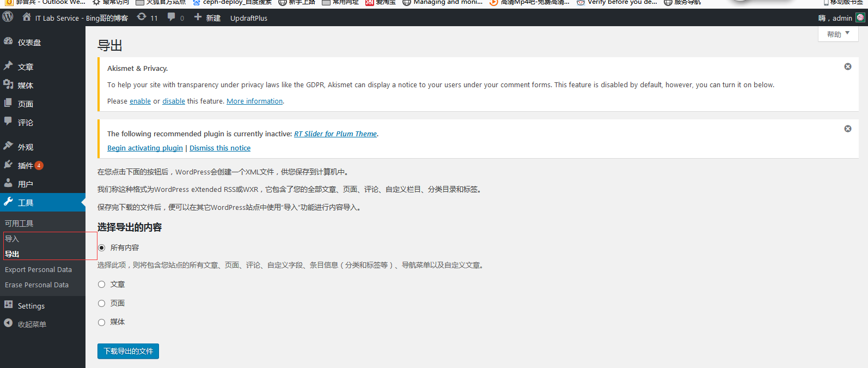
Task: Click the wrench icon next to 工具
Action: coord(8,202)
